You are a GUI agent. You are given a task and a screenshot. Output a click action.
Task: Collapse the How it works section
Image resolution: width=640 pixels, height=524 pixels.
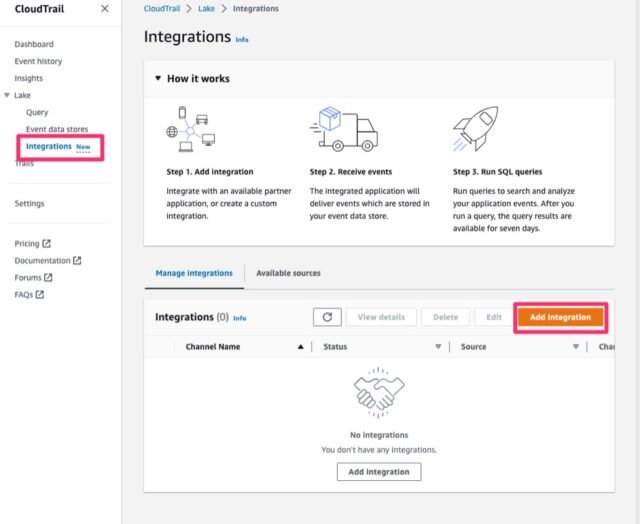(x=158, y=78)
